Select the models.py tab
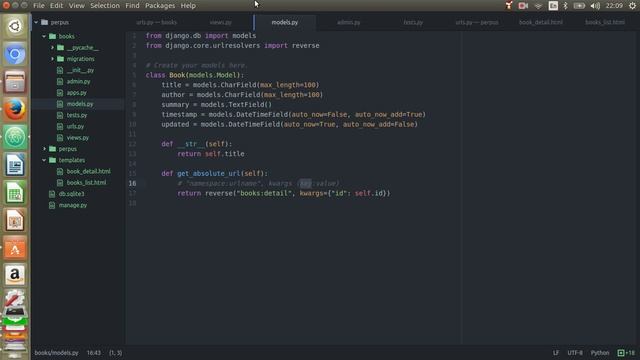Screen dimensions: 640x360 tap(285, 22)
